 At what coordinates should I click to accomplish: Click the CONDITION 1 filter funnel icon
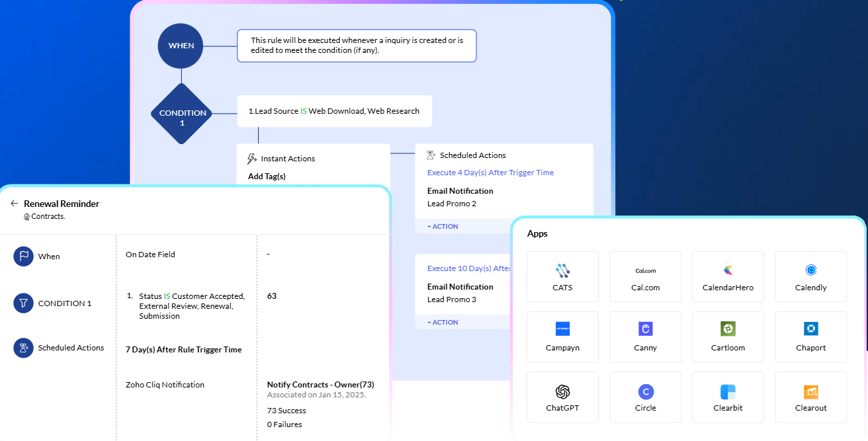point(23,303)
